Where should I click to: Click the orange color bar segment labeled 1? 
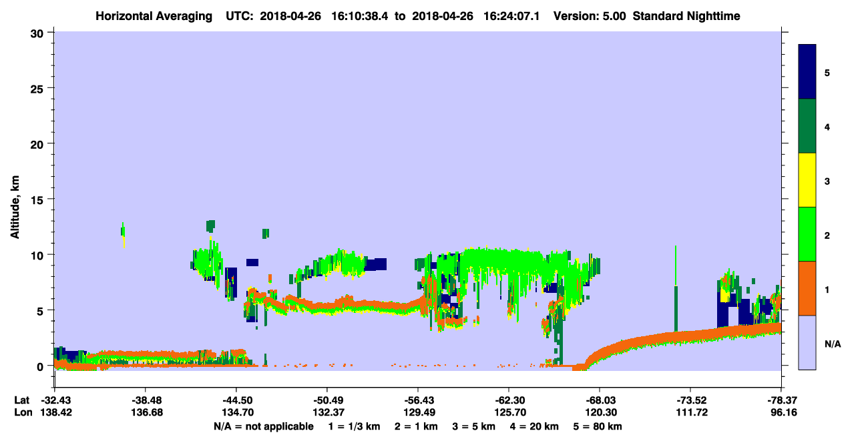coord(807,288)
